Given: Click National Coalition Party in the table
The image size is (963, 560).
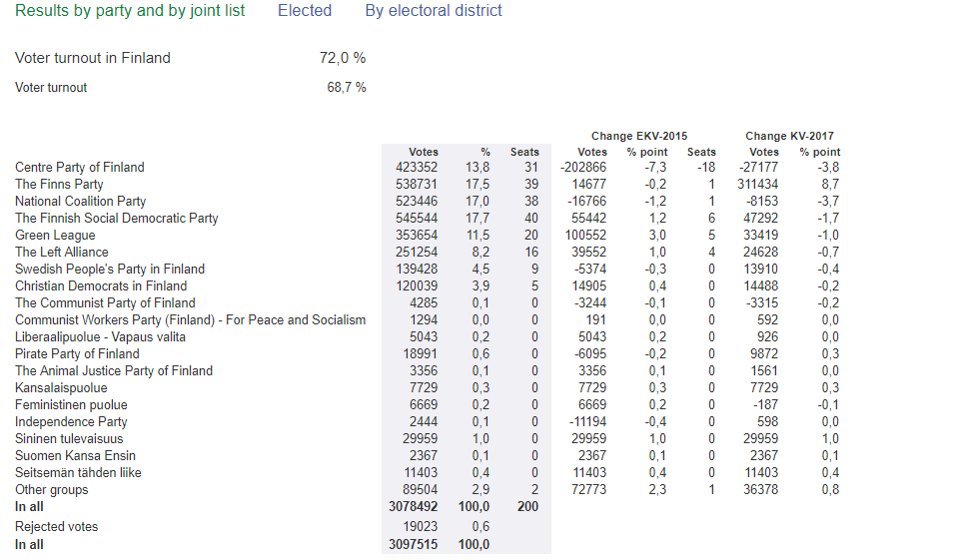Looking at the screenshot, I should pyautogui.click(x=80, y=202).
